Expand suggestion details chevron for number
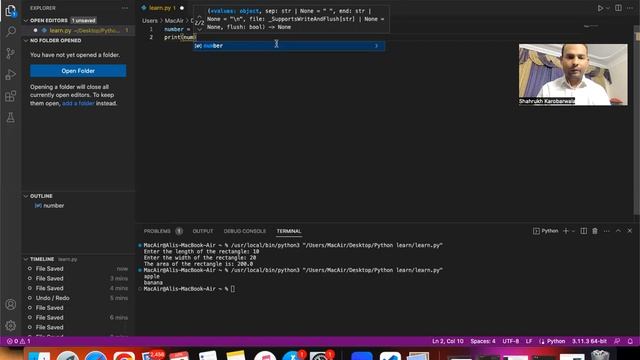This screenshot has width=640, height=360. [376, 46]
